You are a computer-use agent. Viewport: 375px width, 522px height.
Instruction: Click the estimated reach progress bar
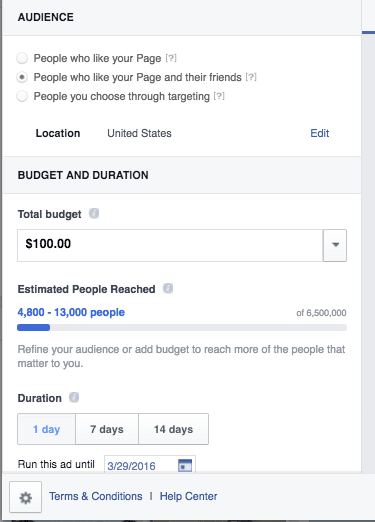tap(182, 328)
